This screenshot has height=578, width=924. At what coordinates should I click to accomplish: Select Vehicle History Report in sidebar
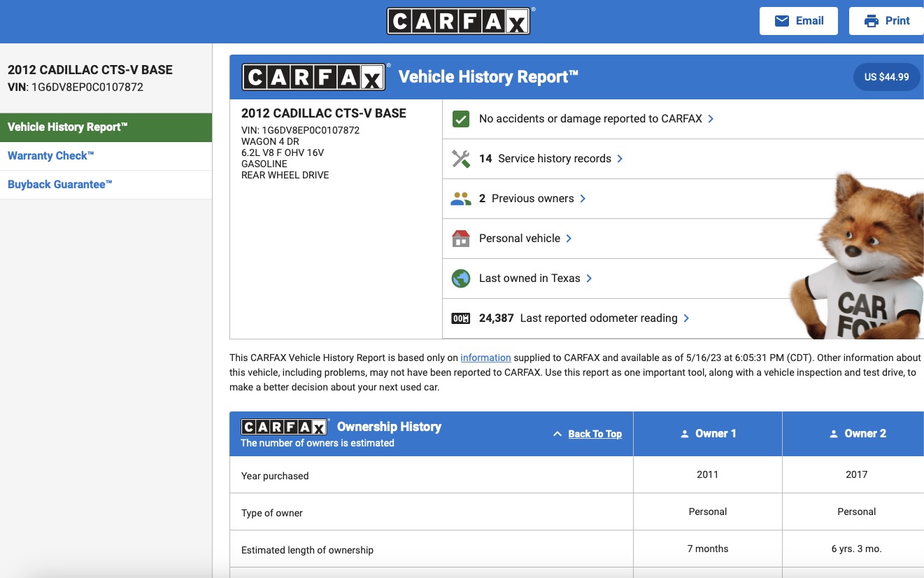[106, 127]
